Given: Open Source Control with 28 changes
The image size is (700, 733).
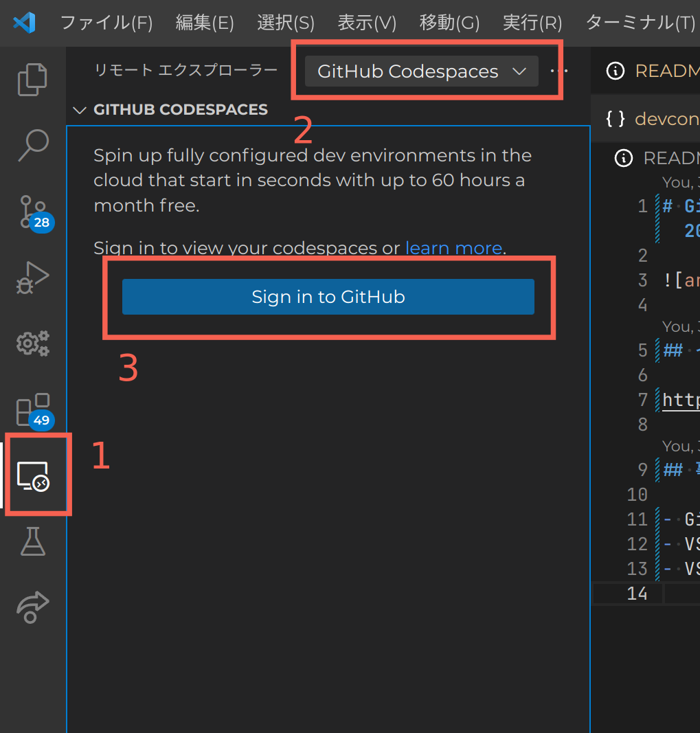Looking at the screenshot, I should click(33, 211).
